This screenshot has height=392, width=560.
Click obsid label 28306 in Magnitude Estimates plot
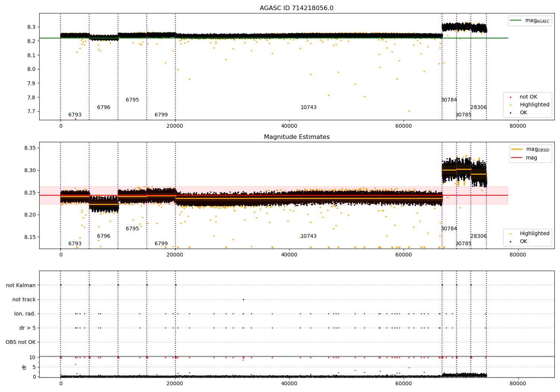point(478,236)
